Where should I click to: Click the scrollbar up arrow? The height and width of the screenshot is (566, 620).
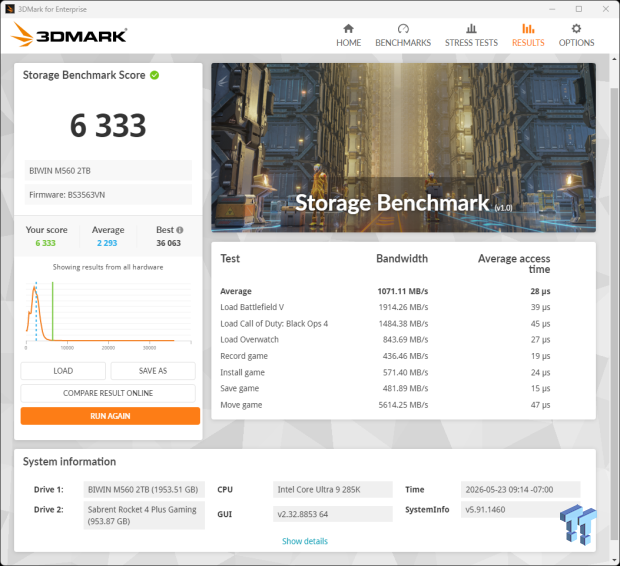614,59
